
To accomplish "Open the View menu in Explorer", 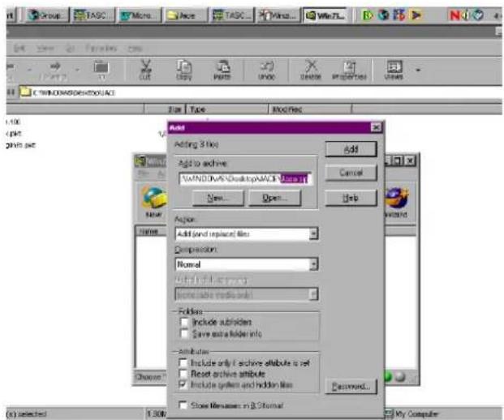I will click(45, 49).
